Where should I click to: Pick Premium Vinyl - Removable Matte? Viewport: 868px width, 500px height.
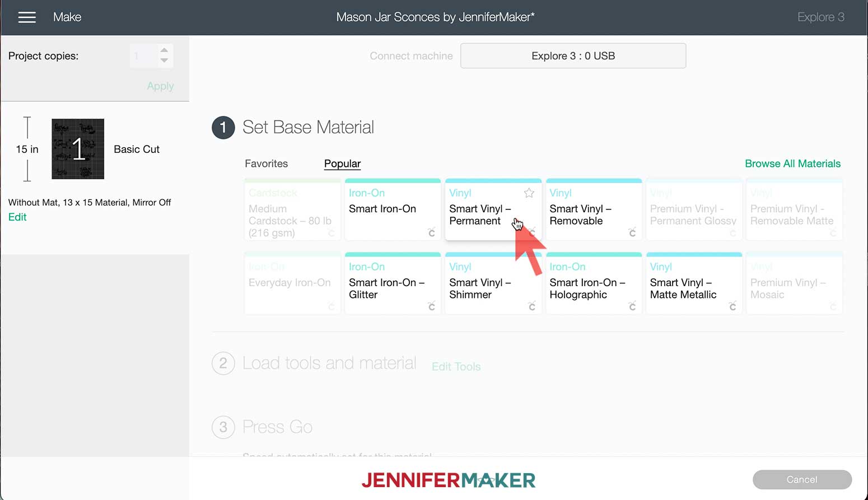point(794,209)
